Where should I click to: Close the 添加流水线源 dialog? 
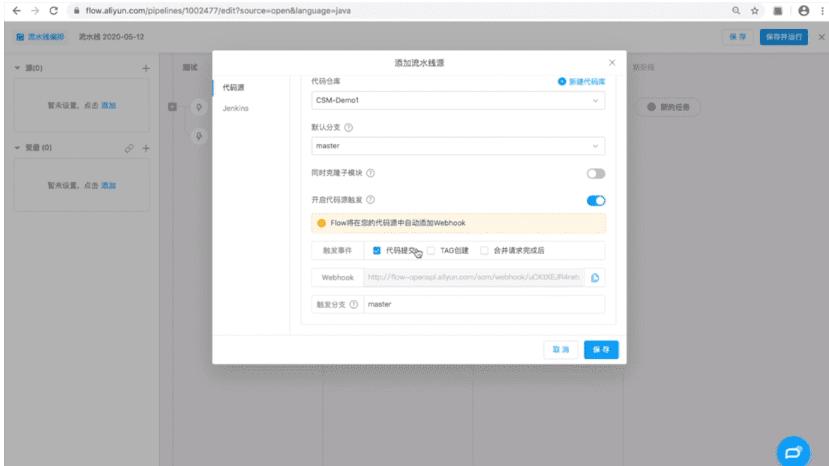click(612, 62)
